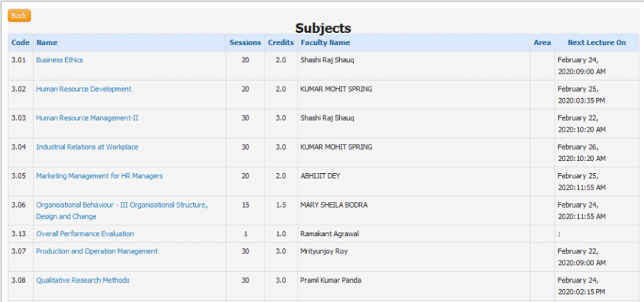The image size is (644, 302).
Task: Click faculty name Mrityunjoy Roy
Action: pos(324,251)
